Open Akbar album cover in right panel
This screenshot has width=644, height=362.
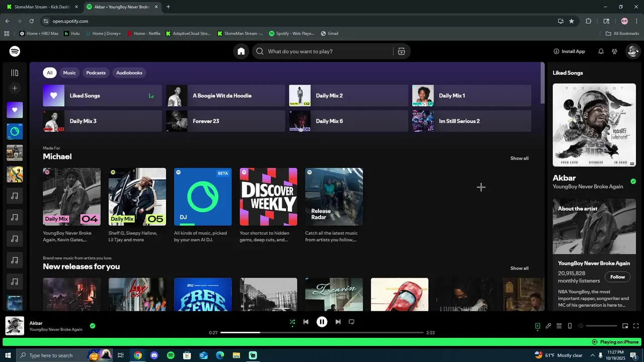(x=594, y=125)
